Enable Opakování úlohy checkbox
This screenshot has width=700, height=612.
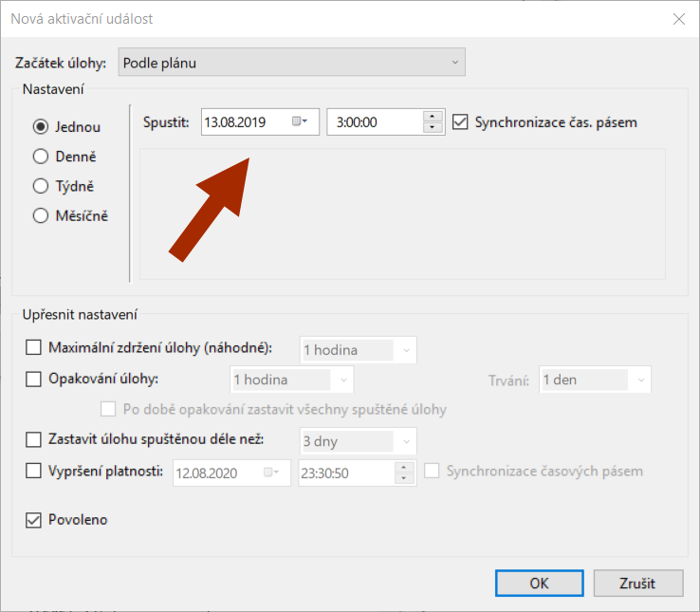point(33,379)
